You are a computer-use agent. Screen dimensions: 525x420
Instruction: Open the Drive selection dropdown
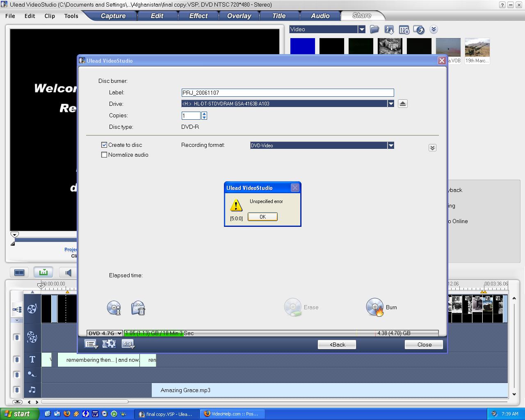[390, 104]
